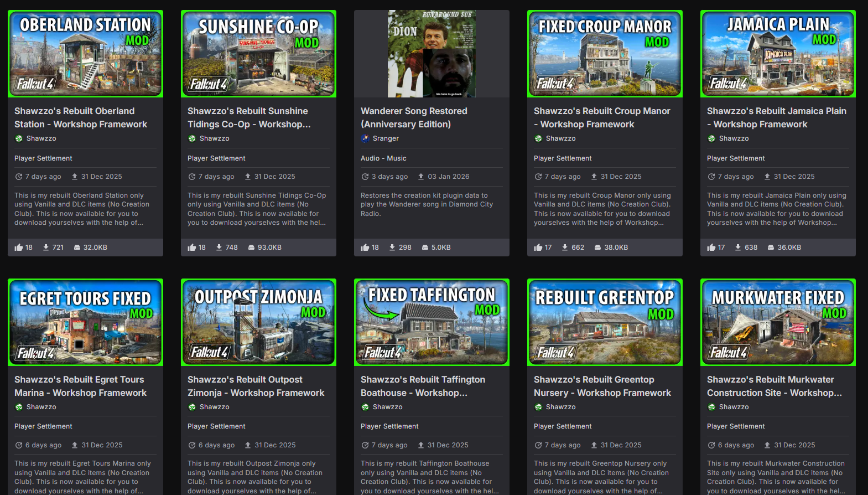The width and height of the screenshot is (868, 495).
Task: Click the clock icon on the Egret Tours card
Action: 19,445
